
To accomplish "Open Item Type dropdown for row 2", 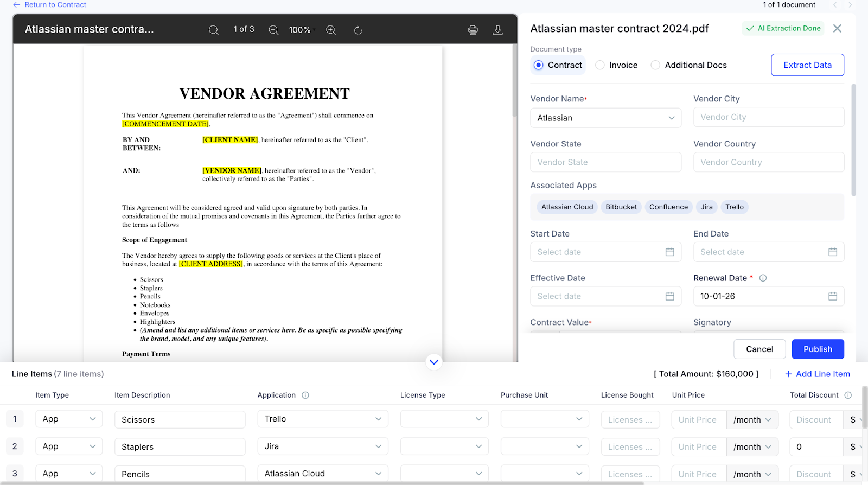I will click(69, 446).
